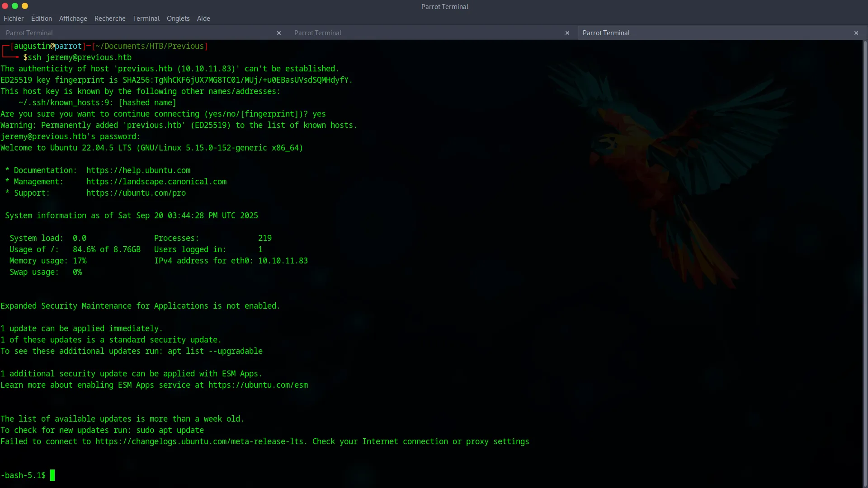This screenshot has width=868, height=488.
Task: Open the Recherche menu
Action: point(110,19)
